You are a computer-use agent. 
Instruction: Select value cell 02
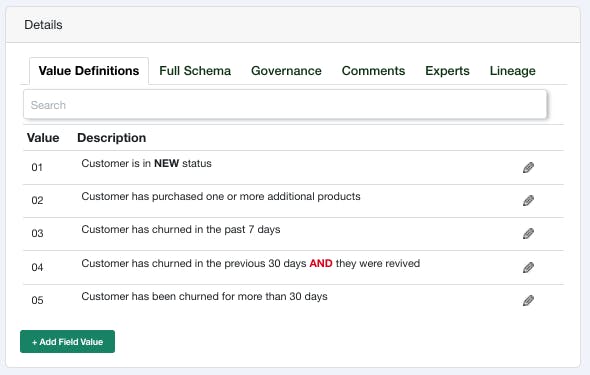[x=37, y=200]
